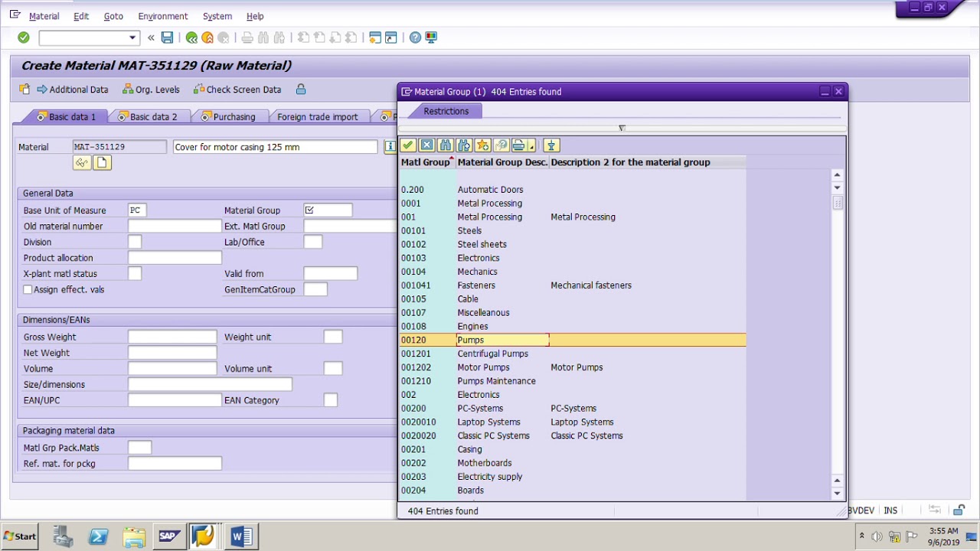Click the Gross Weight input field
The height and width of the screenshot is (551, 980).
172,337
